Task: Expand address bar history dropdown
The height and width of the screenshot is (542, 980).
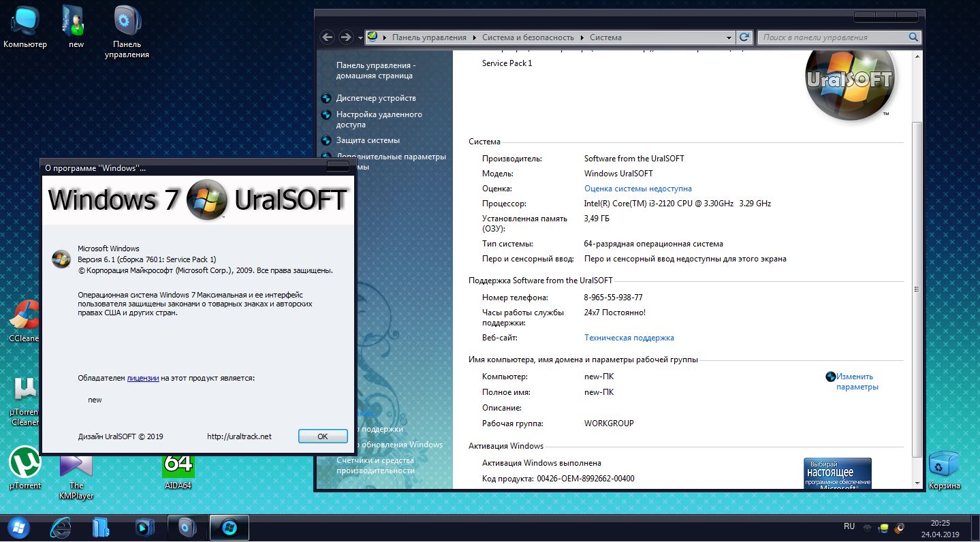Action: (729, 38)
